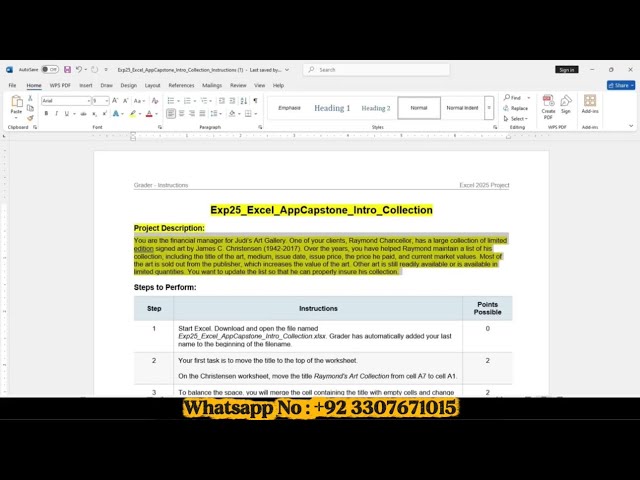Click the Align Left icon
The image size is (640, 480).
[x=171, y=113]
